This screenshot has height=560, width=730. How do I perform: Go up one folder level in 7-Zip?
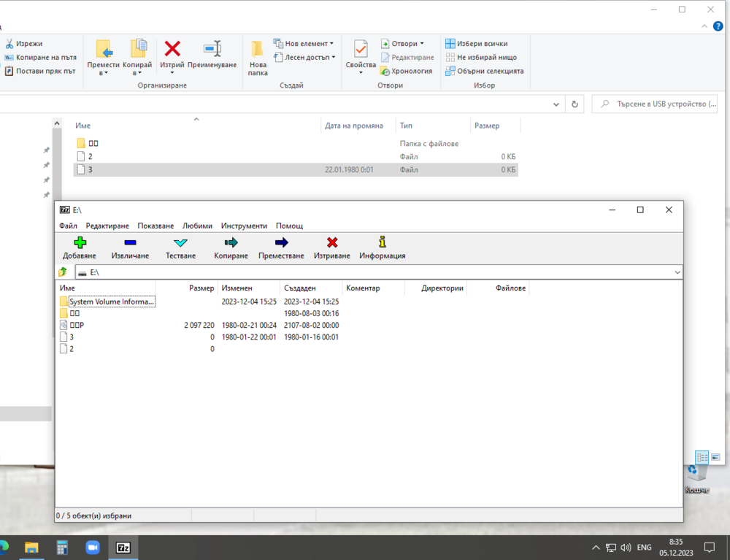click(63, 272)
